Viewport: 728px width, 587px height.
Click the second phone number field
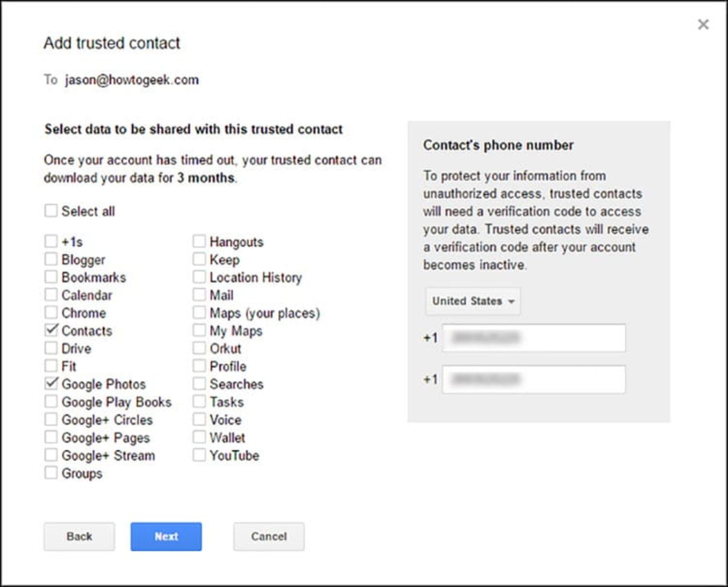click(x=533, y=379)
